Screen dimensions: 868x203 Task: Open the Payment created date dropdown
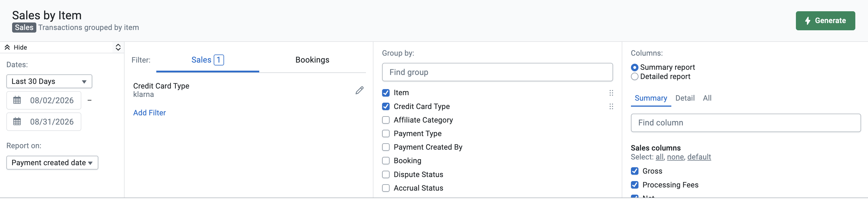[52, 163]
